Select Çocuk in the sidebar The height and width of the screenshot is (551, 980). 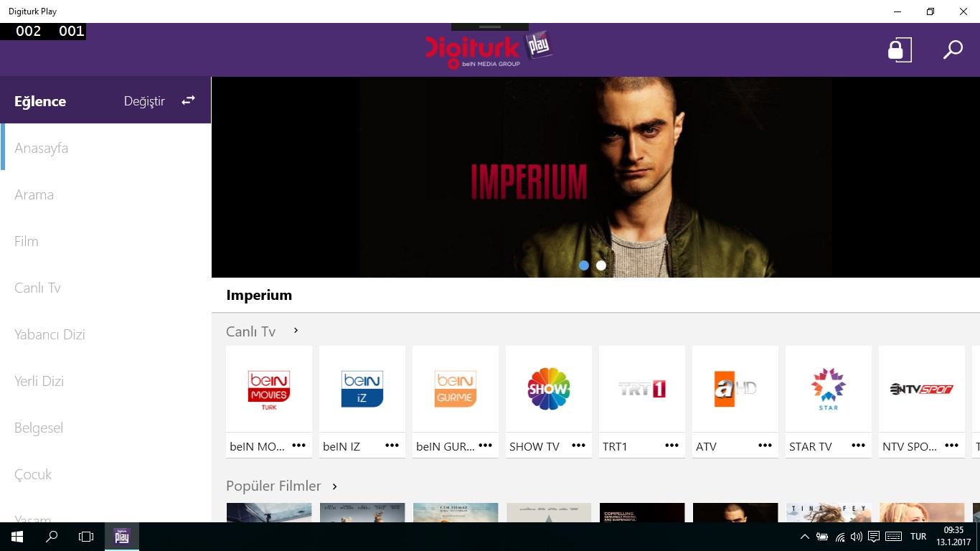[105, 474]
